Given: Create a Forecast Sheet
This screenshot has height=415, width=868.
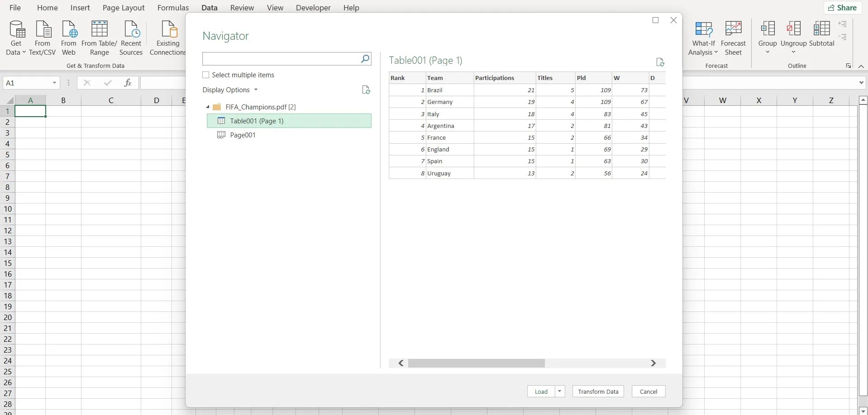Looking at the screenshot, I should click(733, 38).
